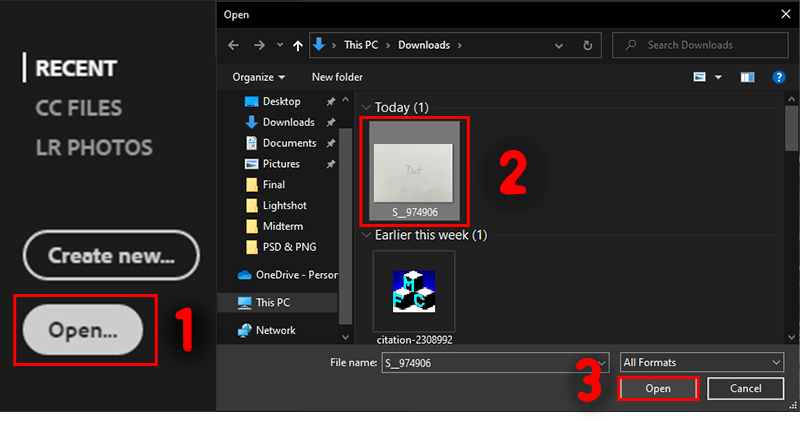This screenshot has height=421, width=800.
Task: Click the navigation pane scroll down arrow
Action: (345, 337)
